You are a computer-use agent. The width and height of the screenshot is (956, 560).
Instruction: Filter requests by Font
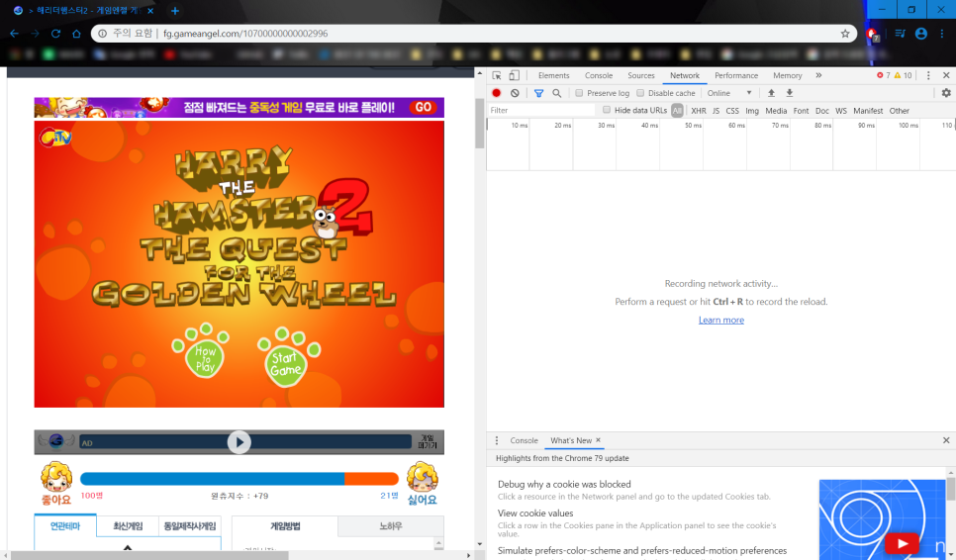(802, 111)
